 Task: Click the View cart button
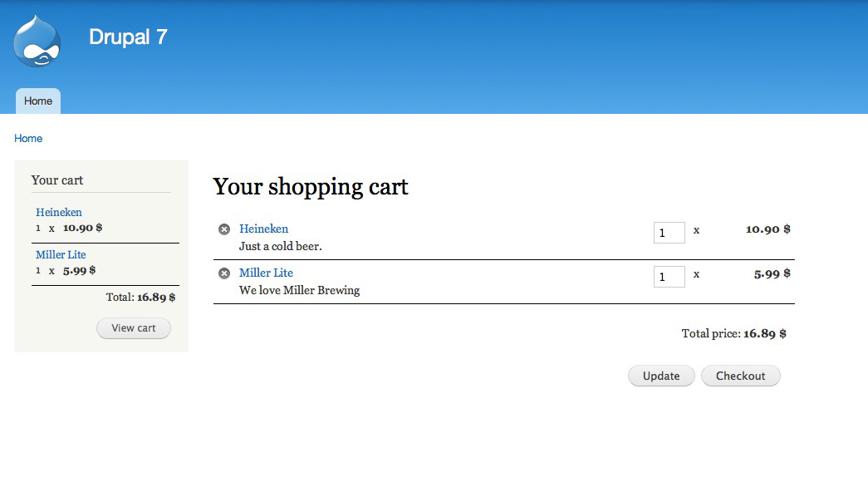click(134, 328)
